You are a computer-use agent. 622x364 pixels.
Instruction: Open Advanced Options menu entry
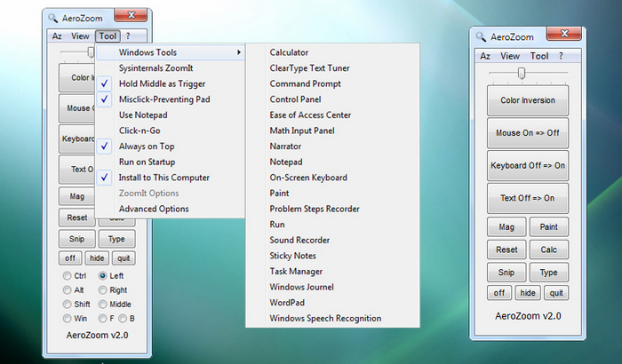tap(154, 209)
